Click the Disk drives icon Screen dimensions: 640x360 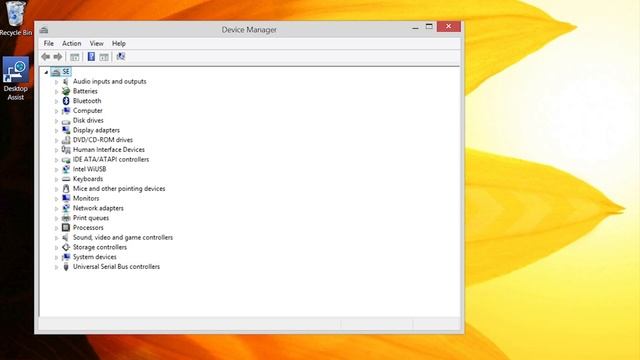point(66,121)
